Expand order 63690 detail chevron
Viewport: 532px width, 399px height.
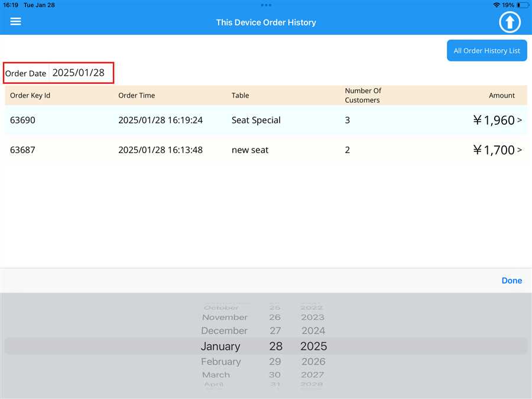[520, 120]
